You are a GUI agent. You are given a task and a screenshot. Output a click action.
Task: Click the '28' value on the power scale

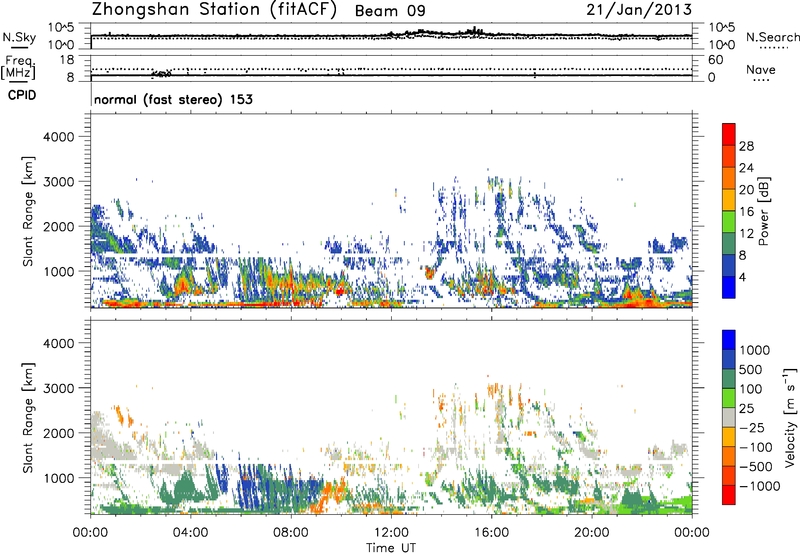pos(746,146)
